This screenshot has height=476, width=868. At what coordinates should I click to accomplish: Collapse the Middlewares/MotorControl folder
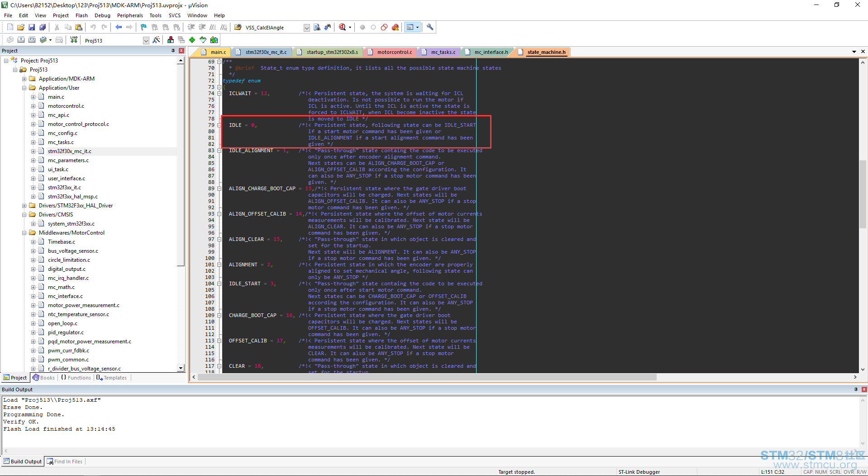tap(24, 233)
